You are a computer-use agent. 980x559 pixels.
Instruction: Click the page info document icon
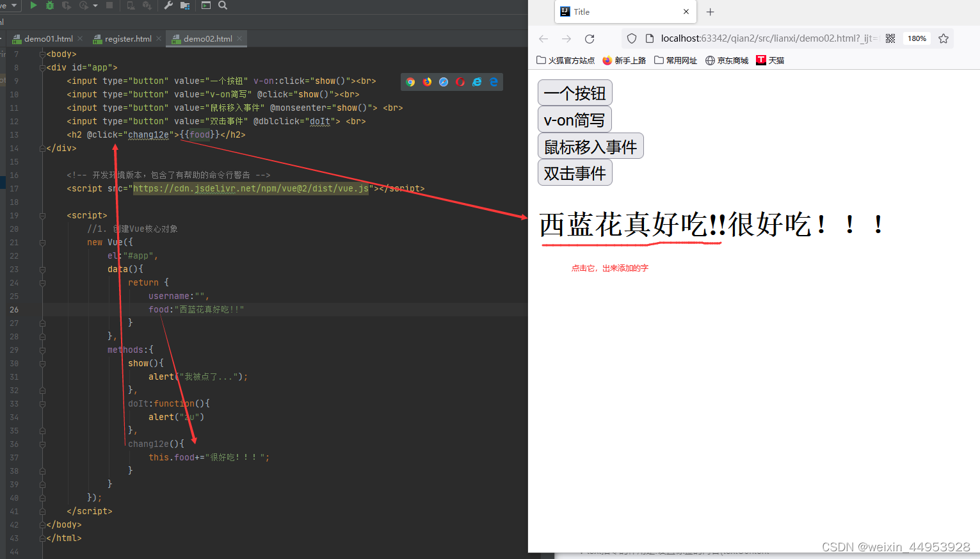(x=649, y=38)
